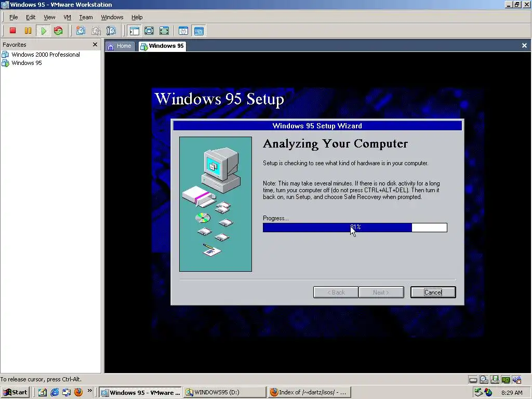Click the setup progress bar at 81%

[355, 228]
